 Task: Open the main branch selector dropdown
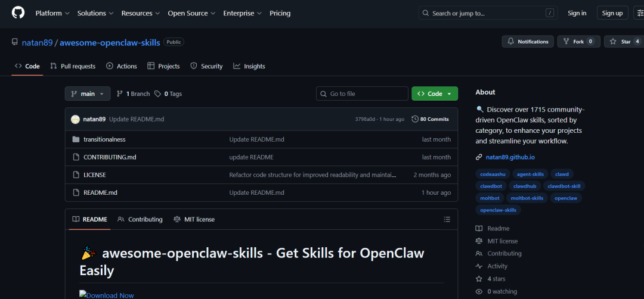88,94
